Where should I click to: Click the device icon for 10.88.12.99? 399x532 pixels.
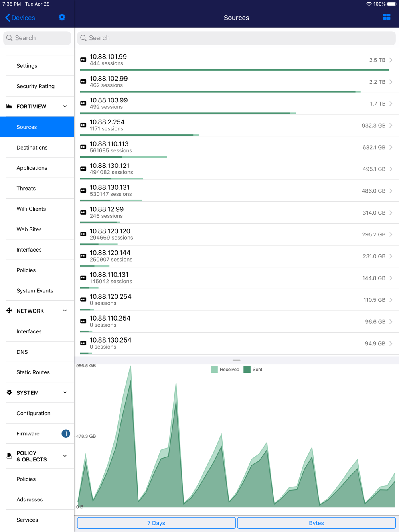[x=83, y=213]
